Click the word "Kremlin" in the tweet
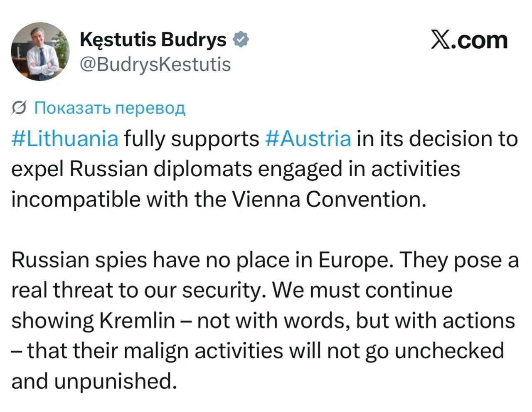This screenshot has width=532, height=412. [x=137, y=321]
